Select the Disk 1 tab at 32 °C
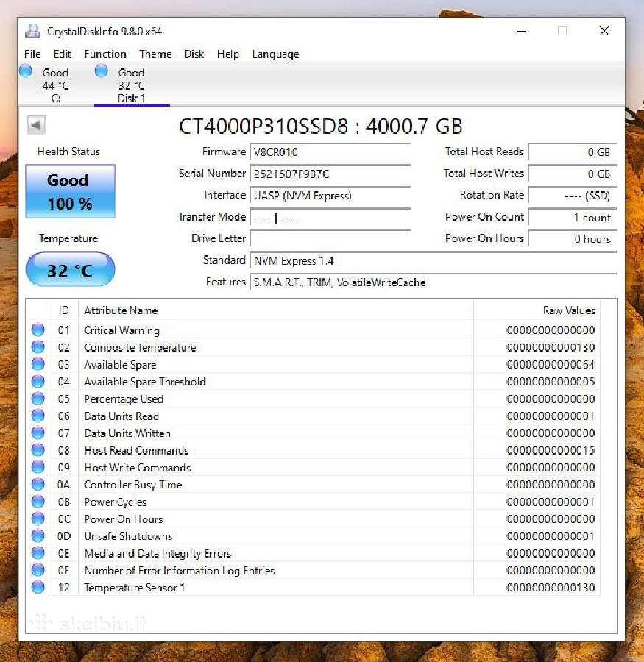The image size is (644, 662). tap(132, 85)
